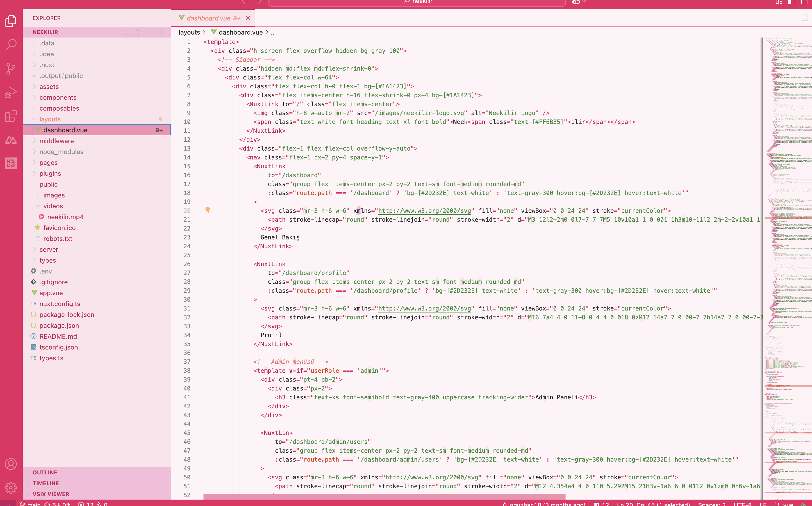The width and height of the screenshot is (812, 506).
Task: Click the lightbulb code action icon
Action: click(208, 210)
